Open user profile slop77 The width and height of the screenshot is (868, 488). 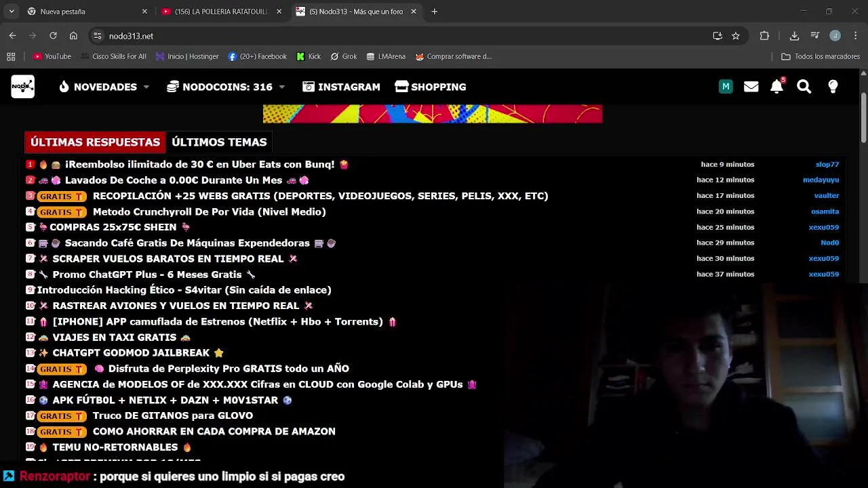coord(827,165)
